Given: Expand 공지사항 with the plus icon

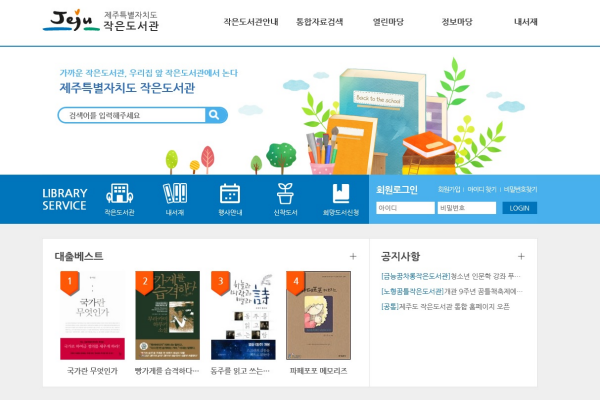Looking at the screenshot, I should [521, 256].
